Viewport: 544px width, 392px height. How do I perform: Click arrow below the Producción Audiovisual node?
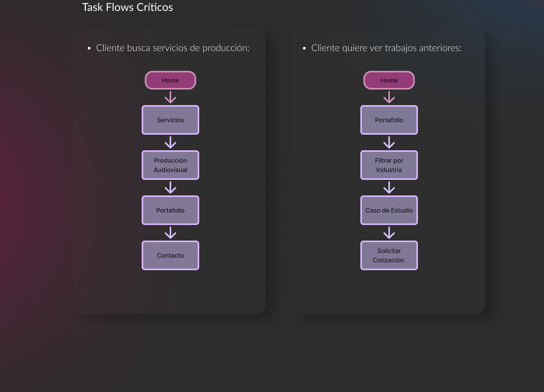pos(170,188)
